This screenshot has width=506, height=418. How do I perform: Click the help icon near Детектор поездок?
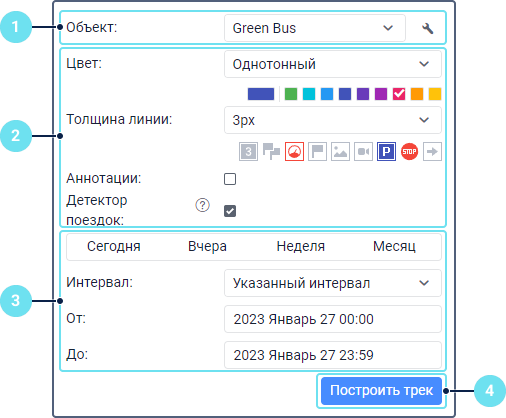click(x=202, y=205)
